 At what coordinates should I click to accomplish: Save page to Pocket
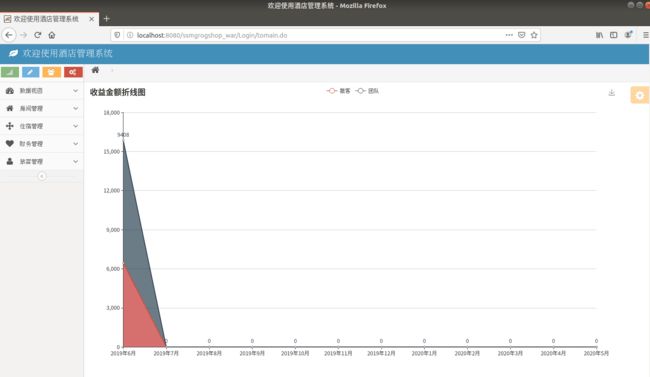pyautogui.click(x=521, y=35)
